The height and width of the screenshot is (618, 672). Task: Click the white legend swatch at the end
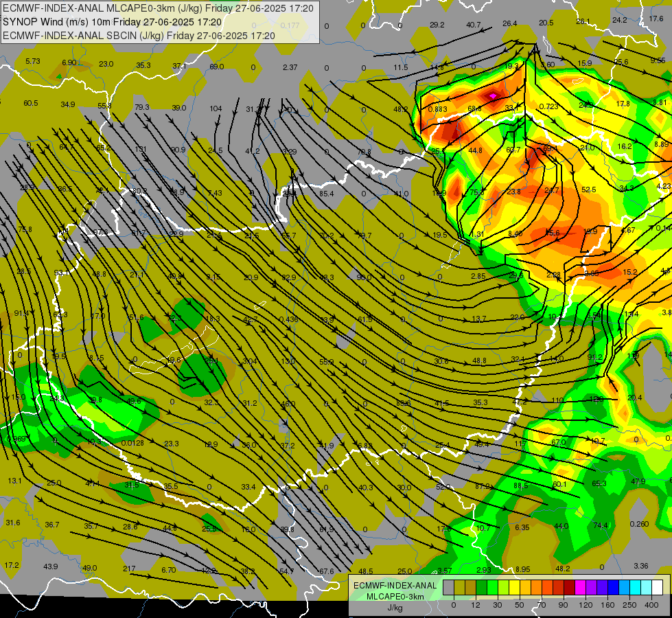[658, 588]
